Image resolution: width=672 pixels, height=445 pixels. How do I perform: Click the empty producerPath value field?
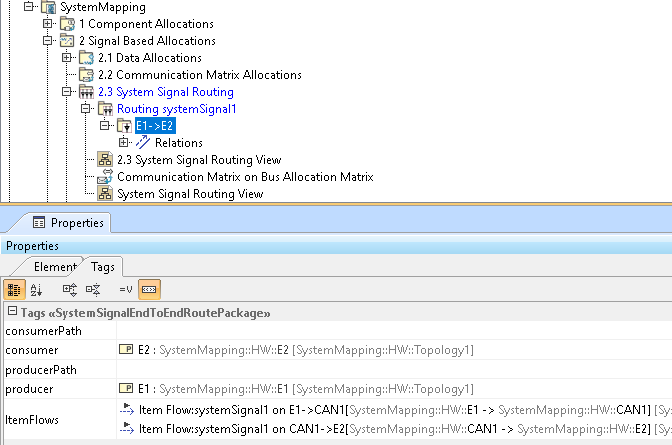tap(394, 369)
